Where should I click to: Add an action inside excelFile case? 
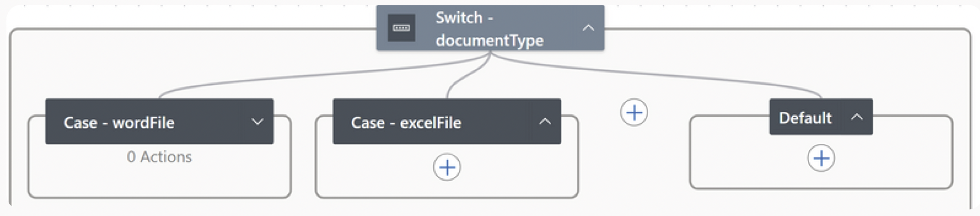(447, 168)
